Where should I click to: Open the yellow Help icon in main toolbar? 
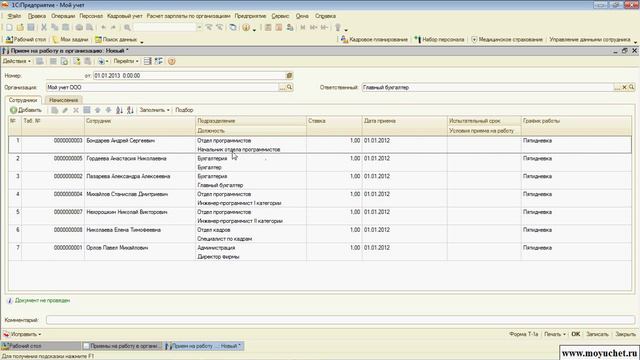click(x=246, y=27)
